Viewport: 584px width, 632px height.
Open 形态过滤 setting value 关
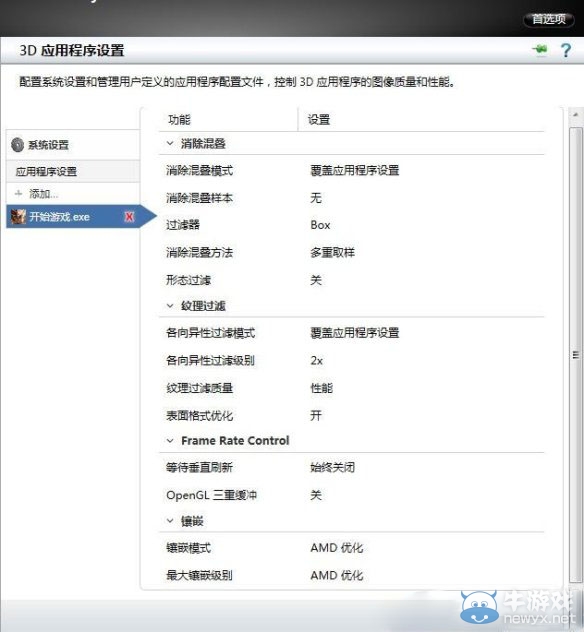pos(316,280)
